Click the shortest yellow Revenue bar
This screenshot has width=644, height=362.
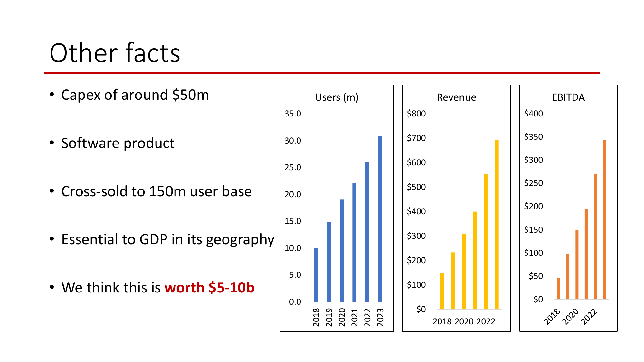(442, 292)
